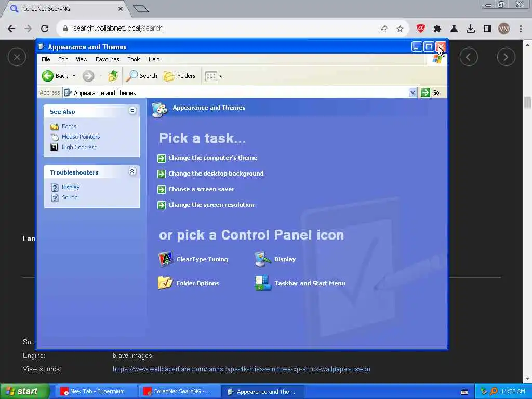This screenshot has height=399, width=532.
Task: Click the Sound troubleshooter help icon
Action: [x=55, y=198]
